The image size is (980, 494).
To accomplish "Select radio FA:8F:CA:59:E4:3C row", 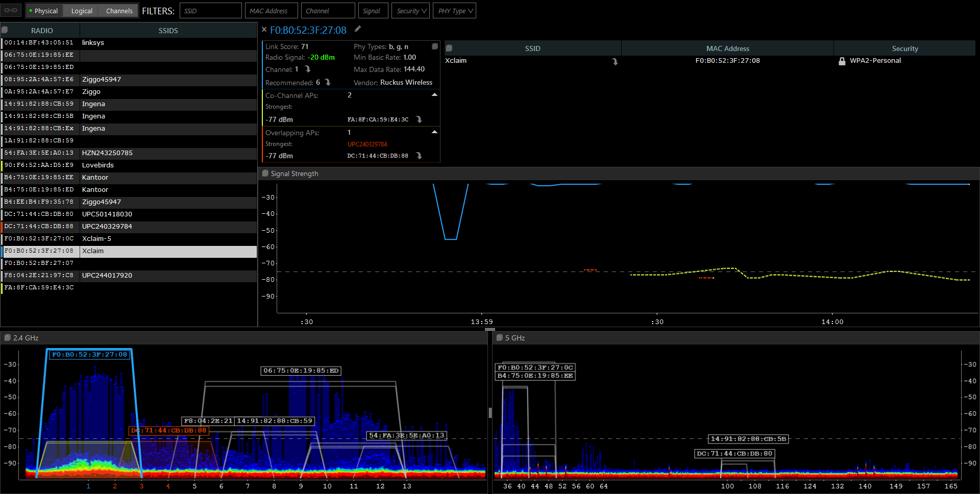I will (x=129, y=288).
